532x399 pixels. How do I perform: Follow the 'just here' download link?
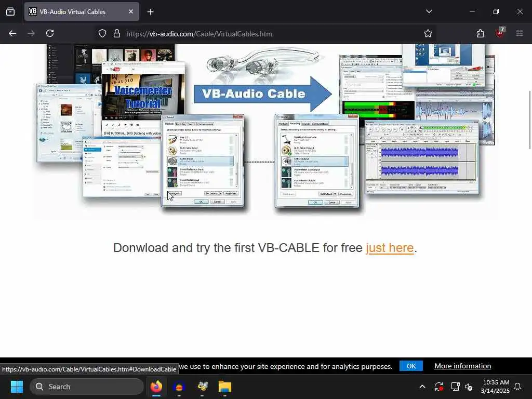click(390, 248)
